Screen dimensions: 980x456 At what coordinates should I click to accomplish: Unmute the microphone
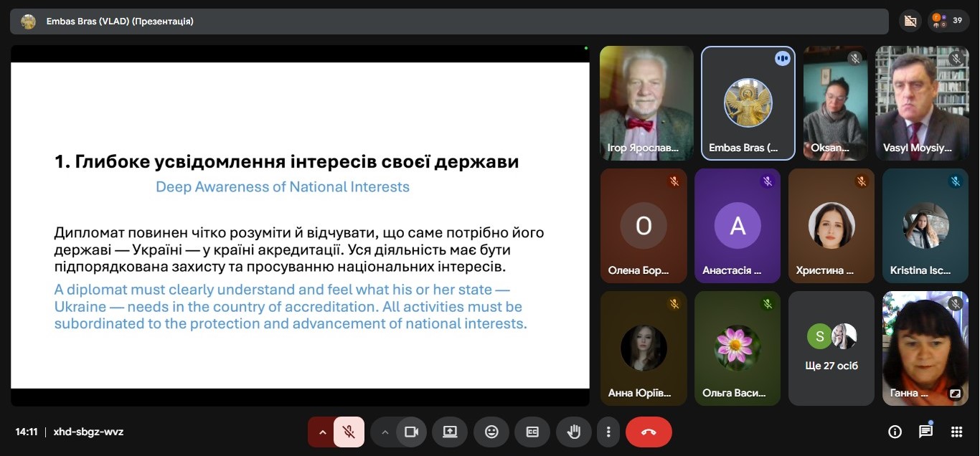point(349,432)
